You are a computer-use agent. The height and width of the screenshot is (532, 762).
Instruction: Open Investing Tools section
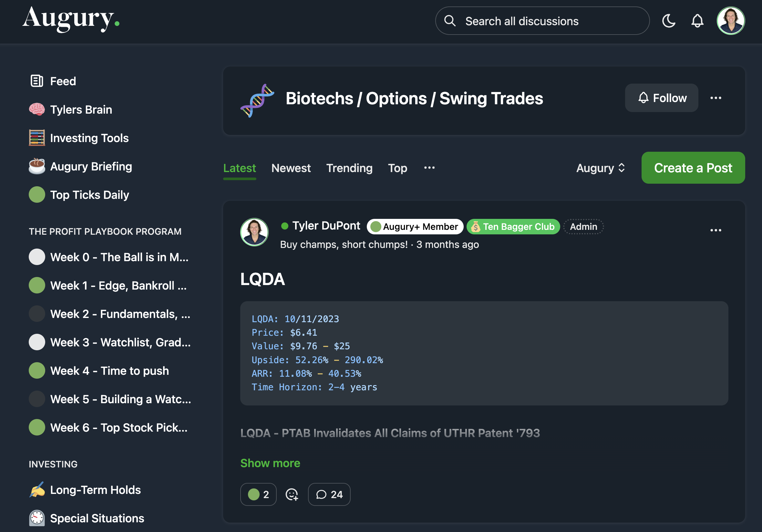(90, 138)
